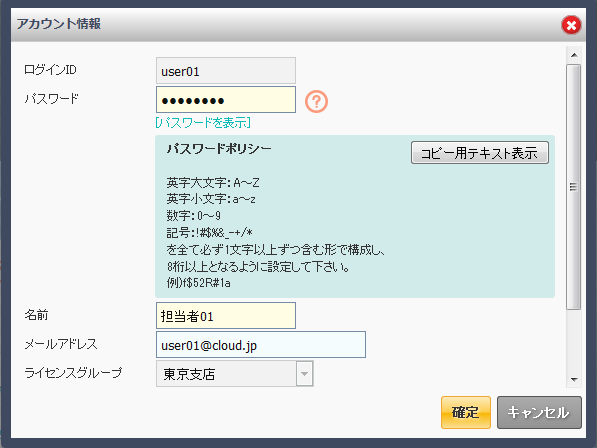The height and width of the screenshot is (448, 597).
Task: Click the vertical scrollbar thumb grip
Action: coord(573,187)
